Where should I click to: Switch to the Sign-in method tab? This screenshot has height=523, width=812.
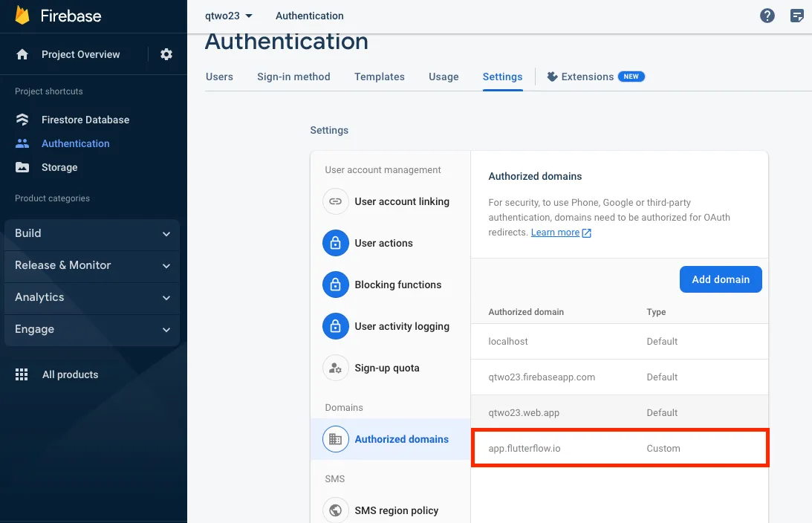[x=293, y=77]
